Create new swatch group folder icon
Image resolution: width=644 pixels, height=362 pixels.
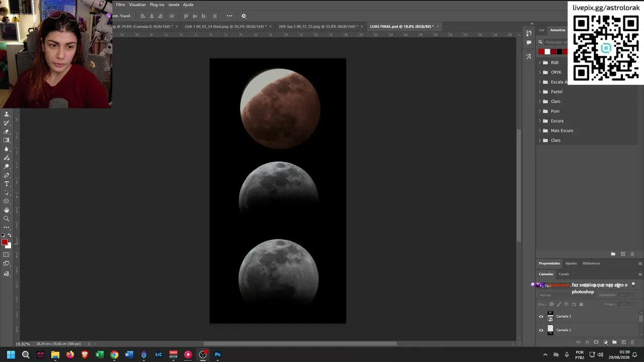613,254
